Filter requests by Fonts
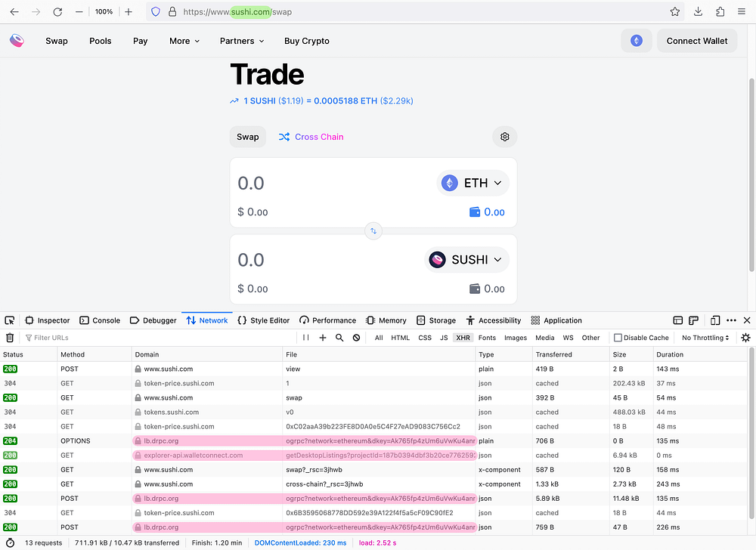The image size is (756, 550). click(x=487, y=338)
